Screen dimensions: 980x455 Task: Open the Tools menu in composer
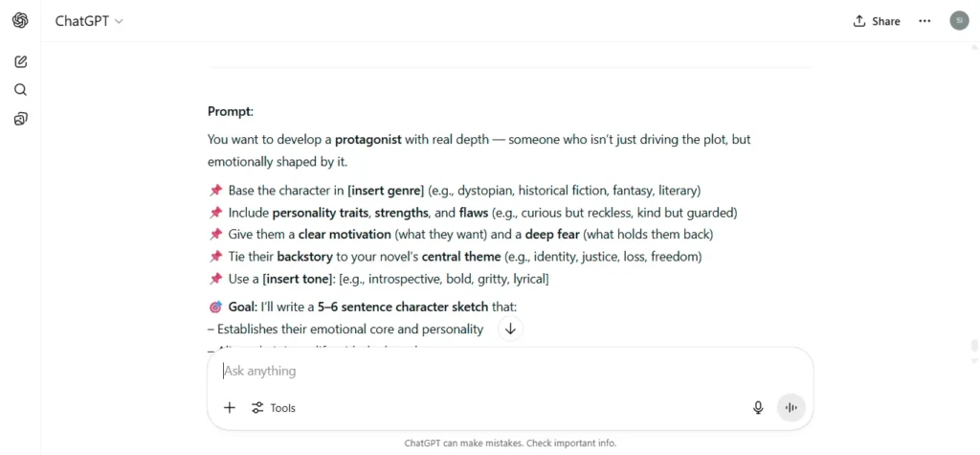coord(273,408)
